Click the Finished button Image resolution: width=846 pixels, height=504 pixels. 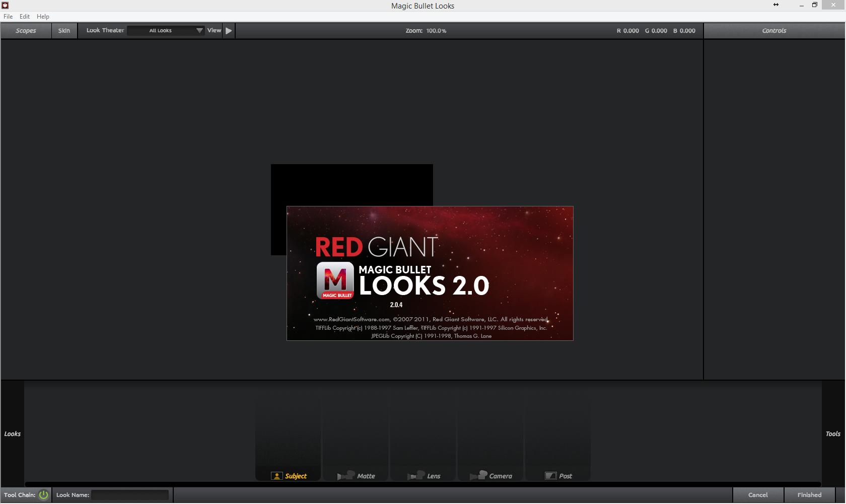click(x=809, y=495)
